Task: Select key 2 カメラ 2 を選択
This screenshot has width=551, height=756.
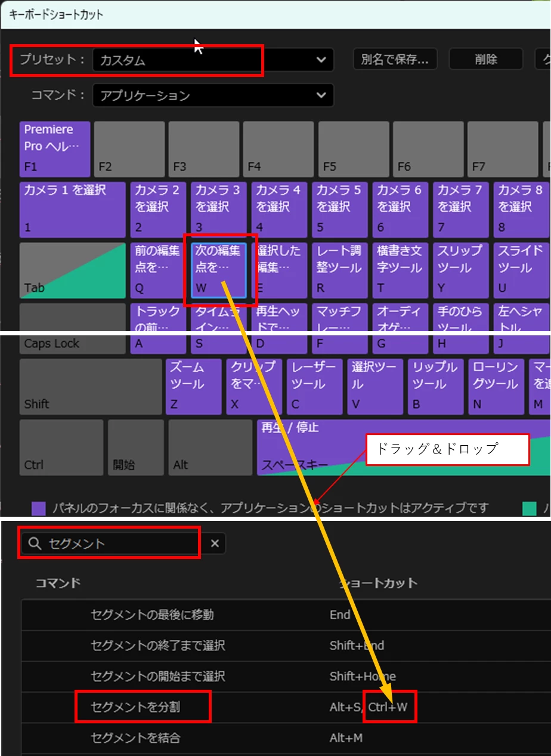Action: 158,210
